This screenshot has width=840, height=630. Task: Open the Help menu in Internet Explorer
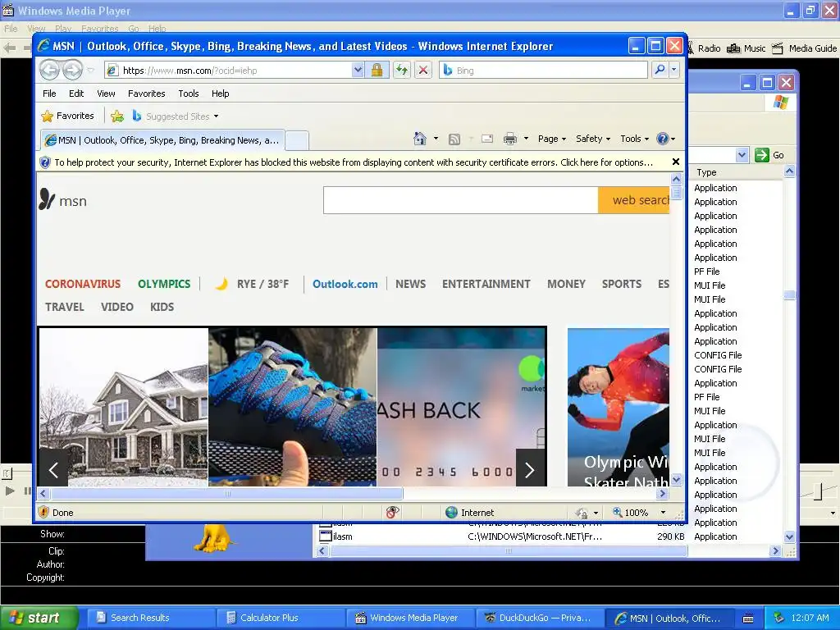click(x=220, y=94)
